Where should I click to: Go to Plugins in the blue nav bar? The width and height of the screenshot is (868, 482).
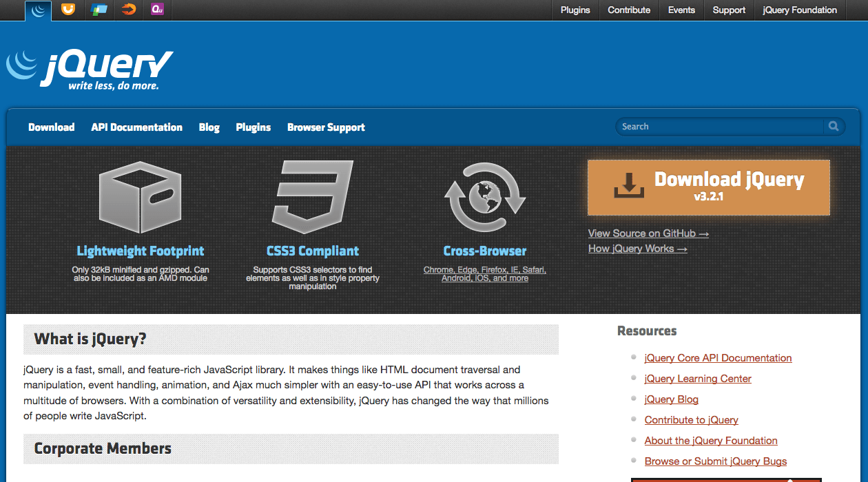pos(254,127)
